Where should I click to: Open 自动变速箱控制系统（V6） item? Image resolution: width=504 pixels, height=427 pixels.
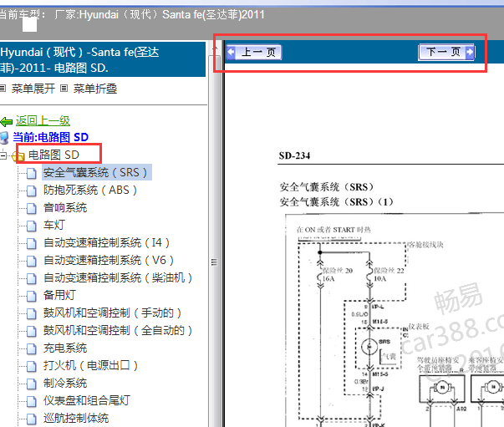(109, 260)
